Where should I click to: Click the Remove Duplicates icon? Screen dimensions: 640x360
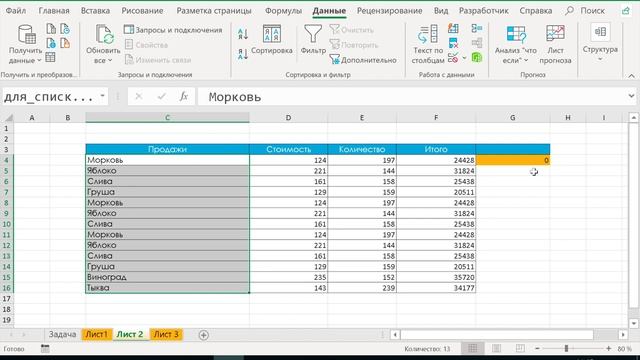453,43
